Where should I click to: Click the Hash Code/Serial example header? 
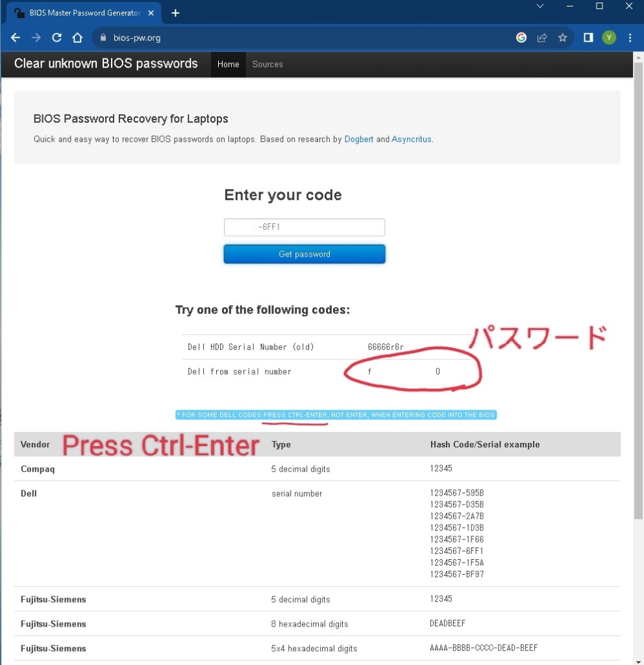coord(485,444)
